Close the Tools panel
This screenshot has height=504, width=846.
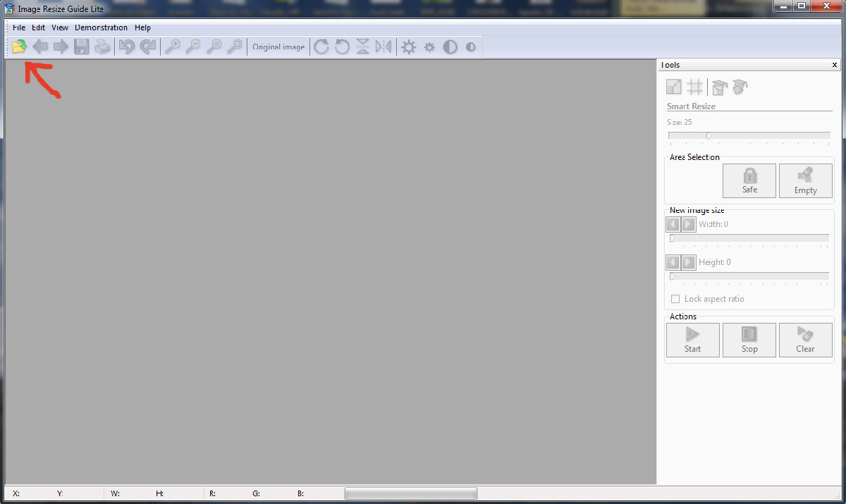835,65
